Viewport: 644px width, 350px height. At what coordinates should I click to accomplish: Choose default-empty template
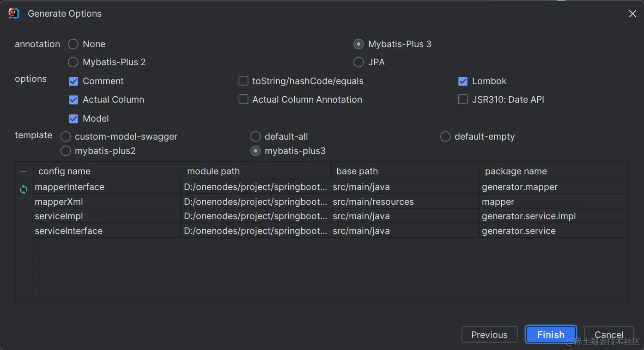click(445, 136)
